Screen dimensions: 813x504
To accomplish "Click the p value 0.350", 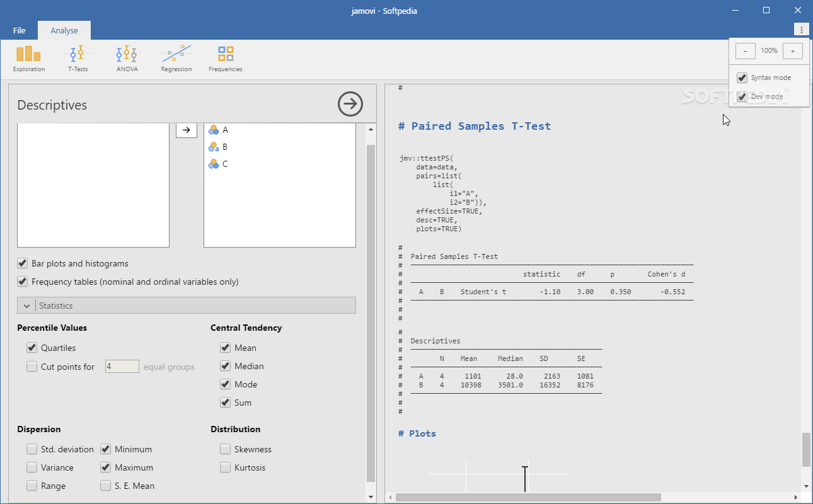I will (621, 292).
